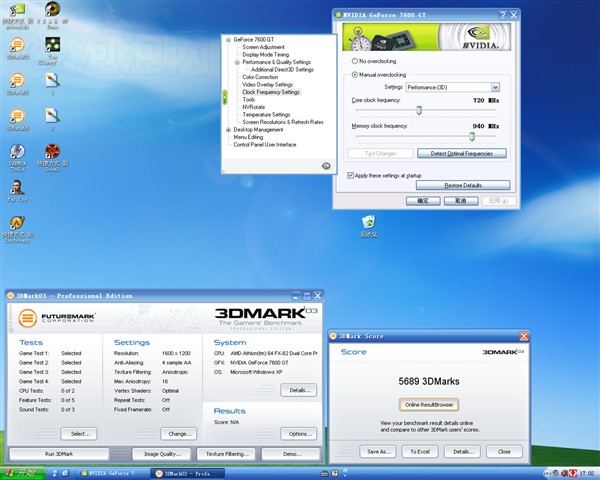
Task: Click the tray expand arrow icon
Action: point(546,474)
